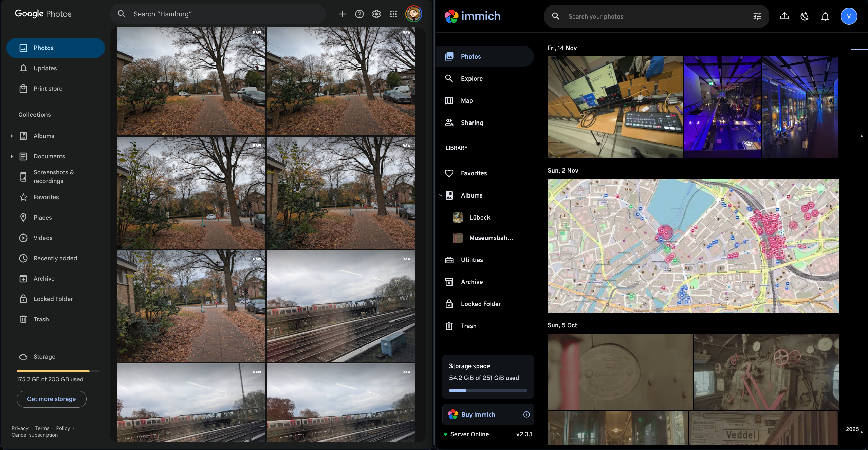This screenshot has width=868, height=450.
Task: Collapse Albums list in Immich sidebar
Action: [x=441, y=195]
